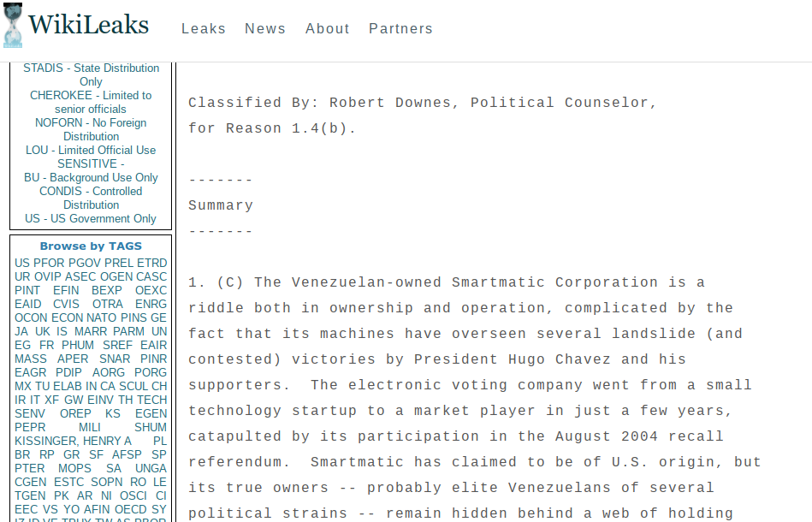Open the News menu item
The image size is (812, 522).
[265, 28]
